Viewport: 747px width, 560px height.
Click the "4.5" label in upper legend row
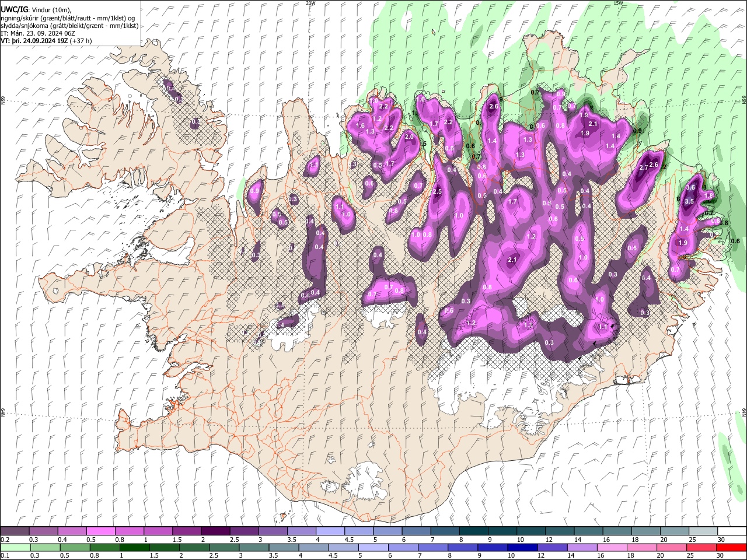coord(349,540)
